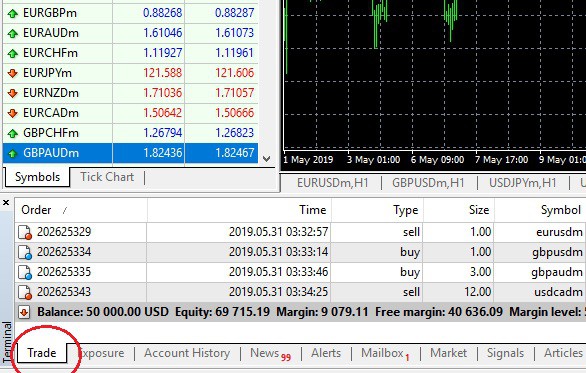586x373 pixels.
Task: Sort orders by the Time column header
Action: point(239,210)
